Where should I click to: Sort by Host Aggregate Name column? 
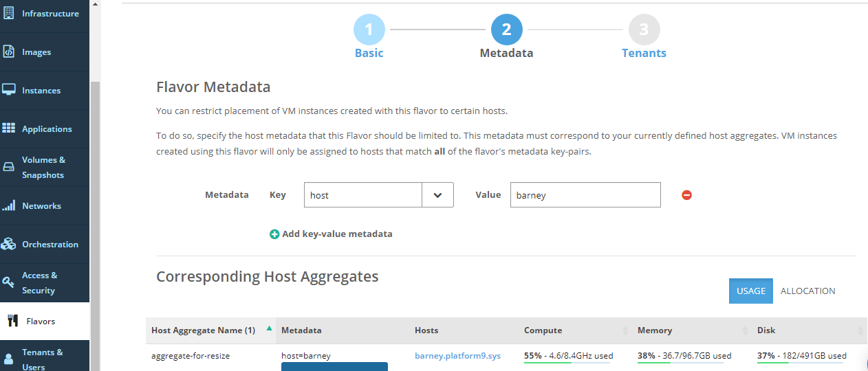[x=203, y=330]
